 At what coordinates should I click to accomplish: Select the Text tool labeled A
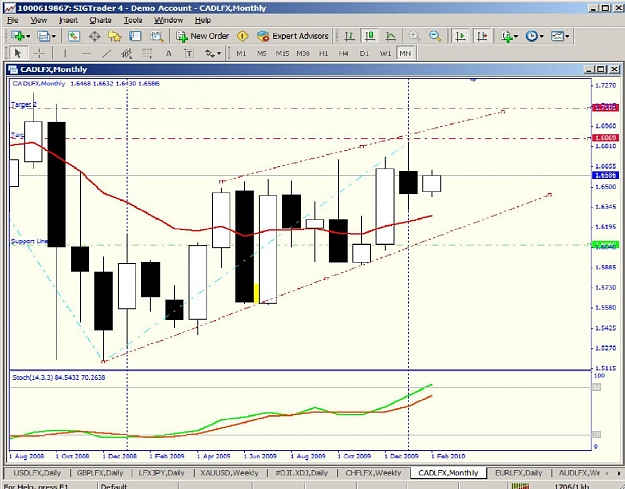[x=169, y=53]
